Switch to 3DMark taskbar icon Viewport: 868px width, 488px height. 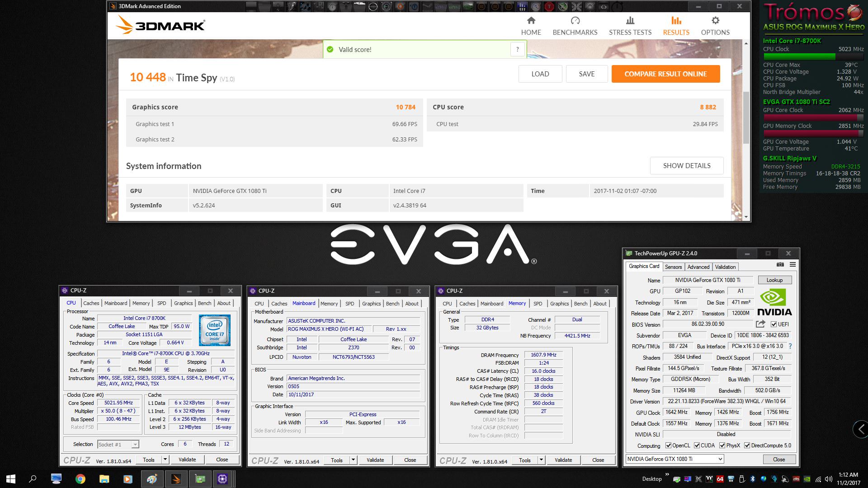pos(176,479)
